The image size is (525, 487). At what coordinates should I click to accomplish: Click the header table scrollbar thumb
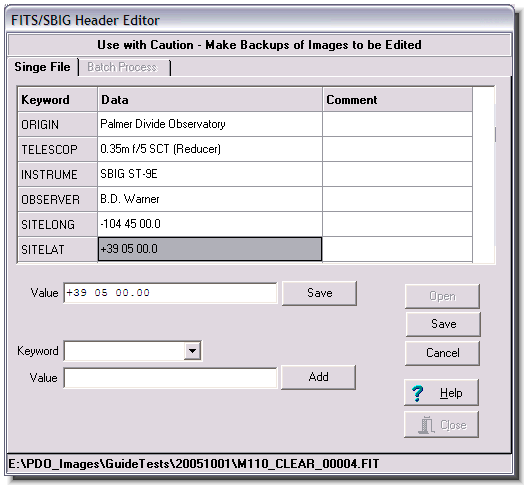495,135
